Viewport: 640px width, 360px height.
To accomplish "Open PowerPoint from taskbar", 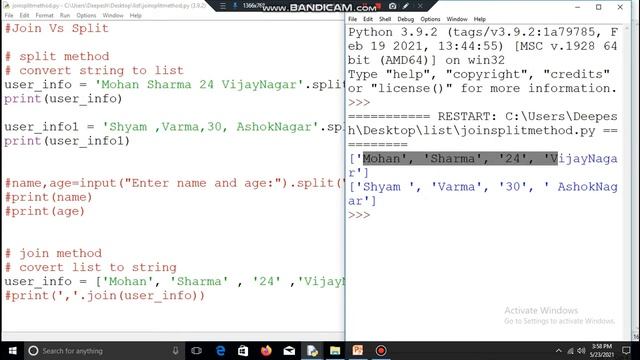I will tap(358, 351).
